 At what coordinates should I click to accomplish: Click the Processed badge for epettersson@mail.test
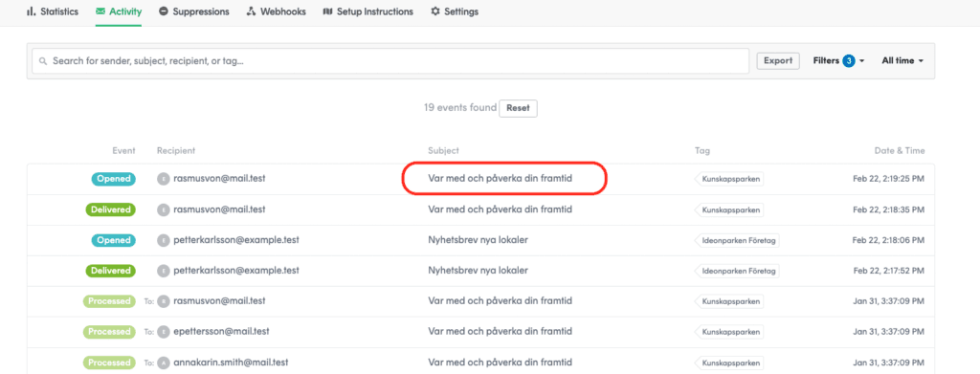click(109, 332)
